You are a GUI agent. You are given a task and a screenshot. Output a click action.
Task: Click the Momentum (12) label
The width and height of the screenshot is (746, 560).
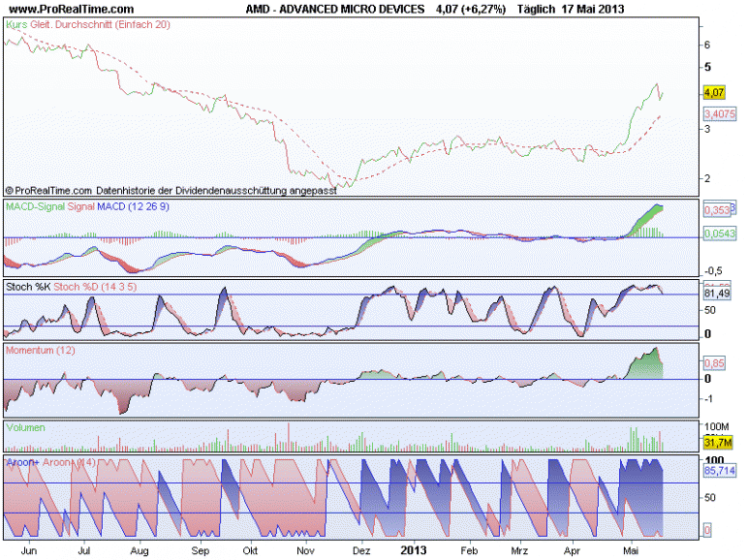click(41, 350)
